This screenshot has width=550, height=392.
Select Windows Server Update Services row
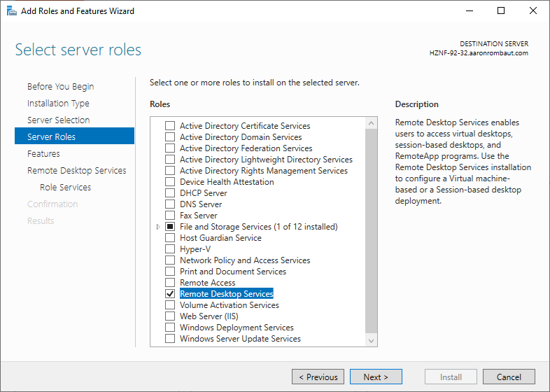(x=240, y=339)
